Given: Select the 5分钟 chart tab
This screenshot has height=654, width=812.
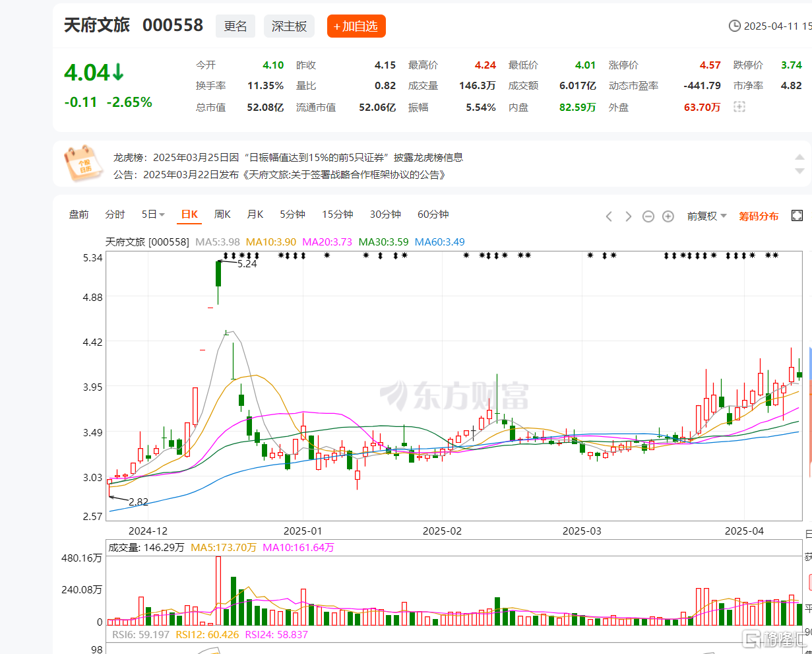Looking at the screenshot, I should click(292, 214).
